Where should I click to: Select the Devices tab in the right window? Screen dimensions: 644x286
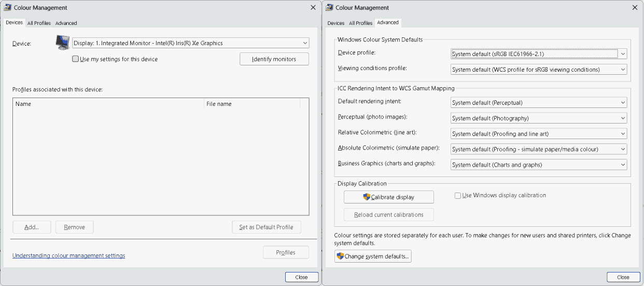[336, 23]
